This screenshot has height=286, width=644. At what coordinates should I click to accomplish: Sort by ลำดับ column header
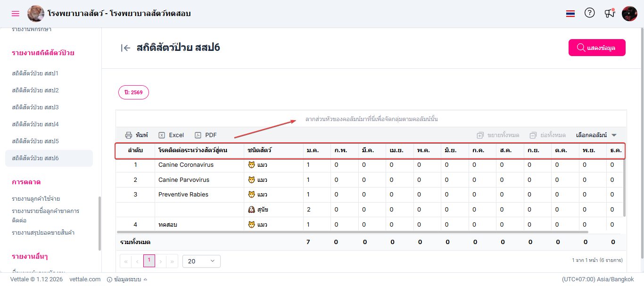(135, 150)
